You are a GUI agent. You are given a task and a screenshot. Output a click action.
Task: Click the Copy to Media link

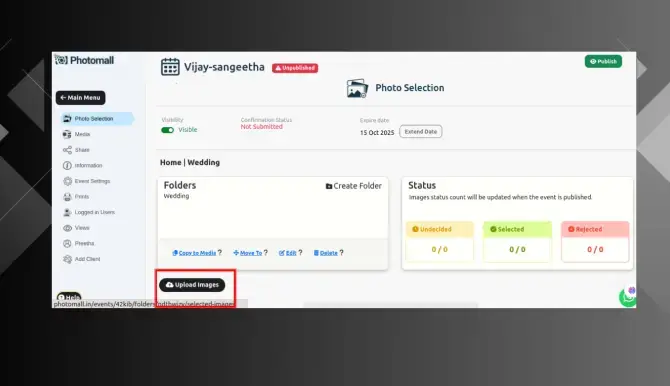pos(194,253)
